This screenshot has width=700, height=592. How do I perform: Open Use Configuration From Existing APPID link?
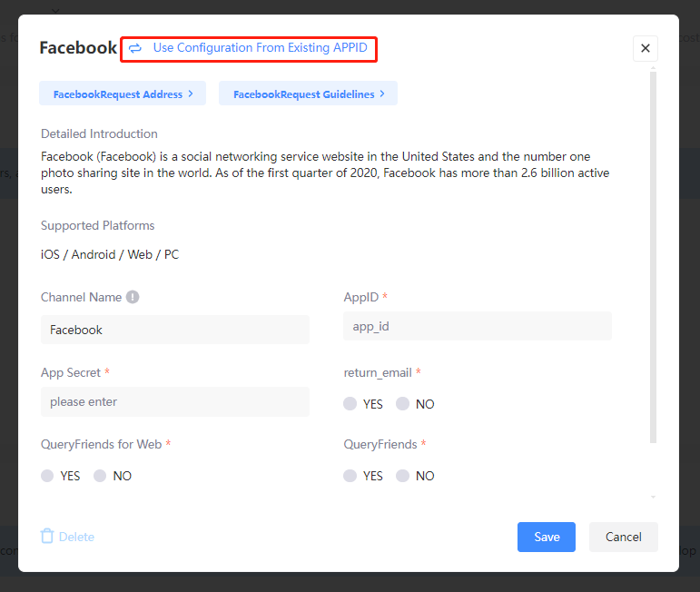(x=260, y=48)
